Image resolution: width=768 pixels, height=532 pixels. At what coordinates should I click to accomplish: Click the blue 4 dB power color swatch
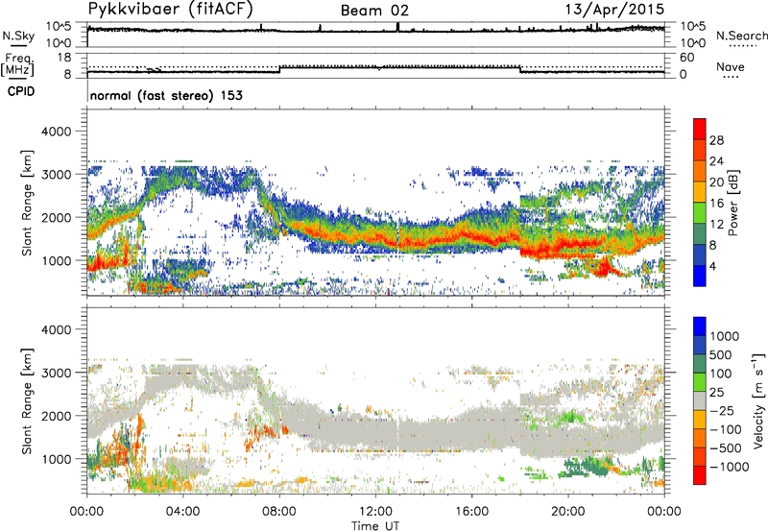700,276
